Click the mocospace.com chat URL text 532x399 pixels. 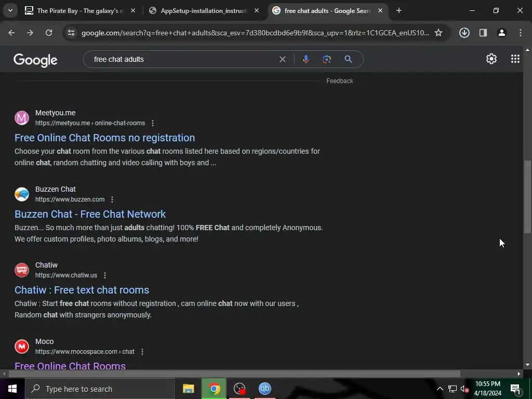click(85, 352)
